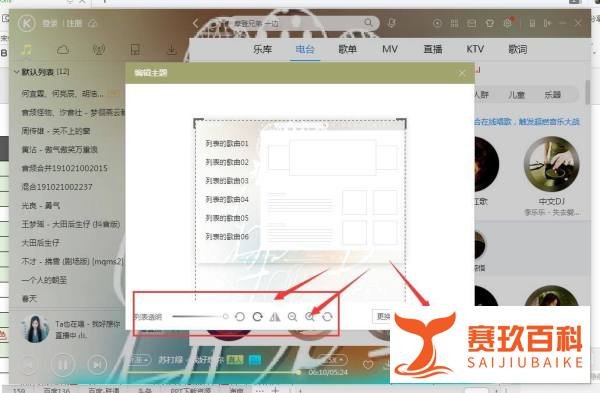Zoom out the theme image
The width and height of the screenshot is (600, 393).
pyautogui.click(x=292, y=317)
